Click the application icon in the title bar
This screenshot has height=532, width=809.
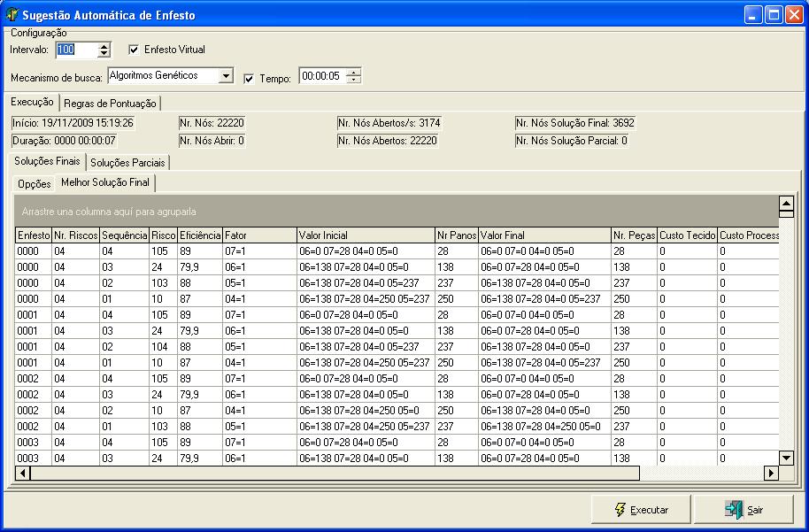coord(12,15)
